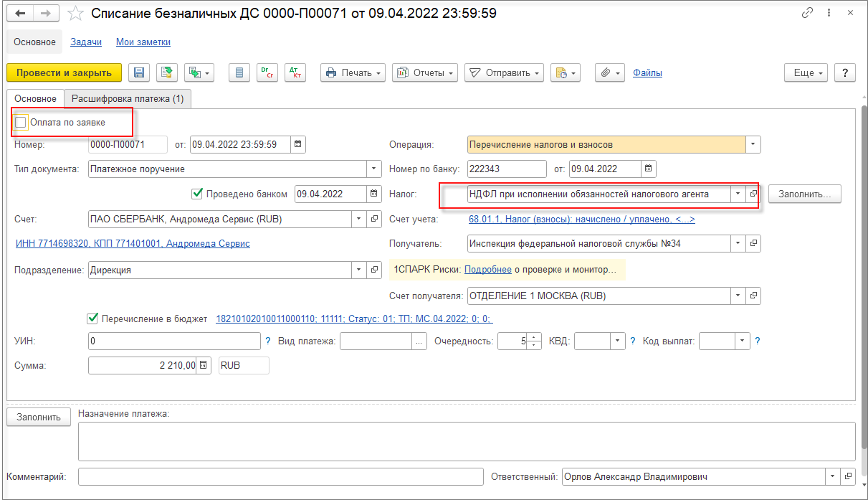The width and height of the screenshot is (868, 500).
Task: Toggle the Перечисление в бюджет checkbox
Action: click(92, 319)
